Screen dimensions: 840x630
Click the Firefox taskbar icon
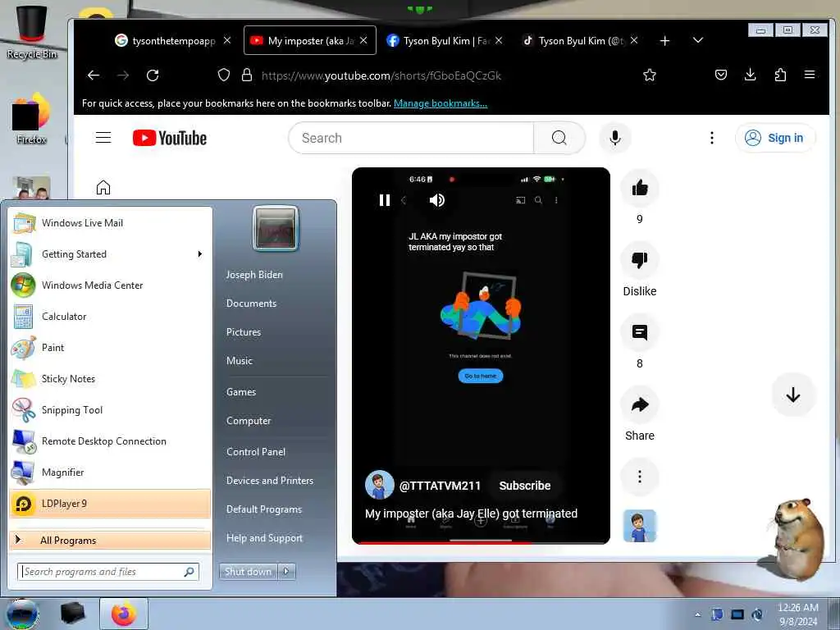tap(124, 614)
